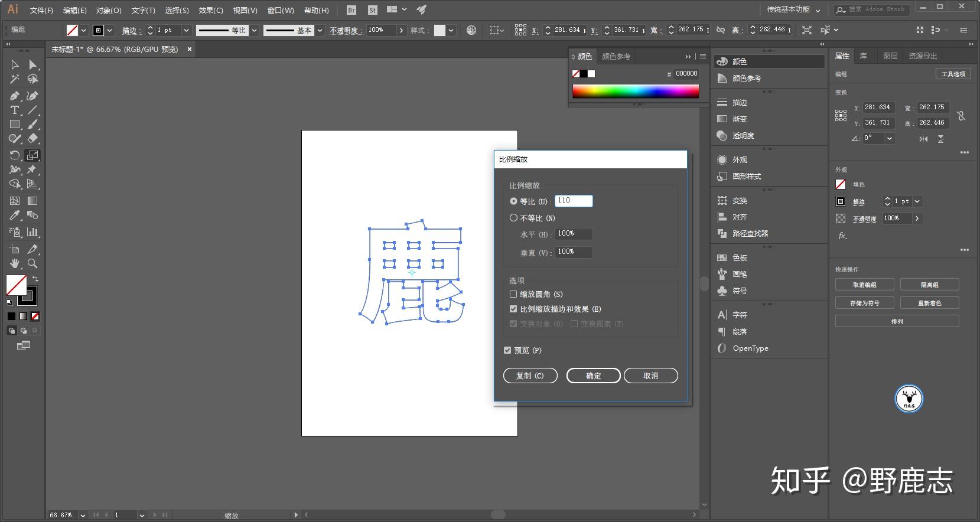Select the Type tool

point(15,110)
